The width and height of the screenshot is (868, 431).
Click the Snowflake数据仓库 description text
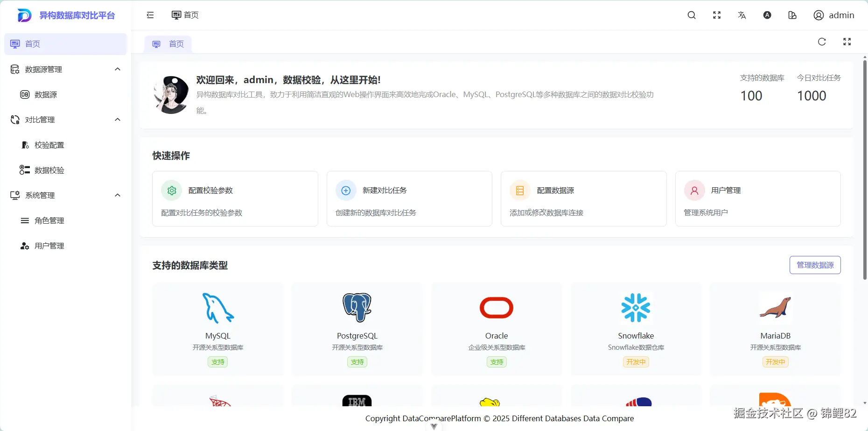click(x=636, y=348)
